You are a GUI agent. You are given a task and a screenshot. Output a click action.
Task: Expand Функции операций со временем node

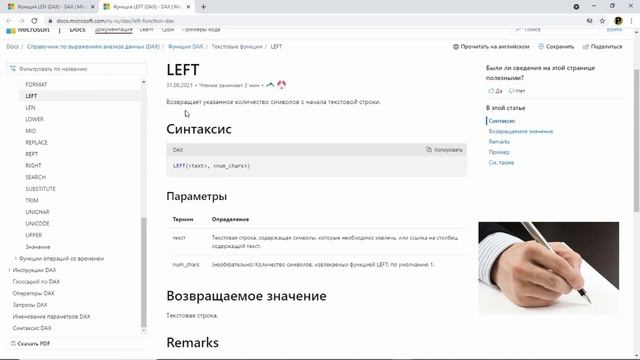16,258
